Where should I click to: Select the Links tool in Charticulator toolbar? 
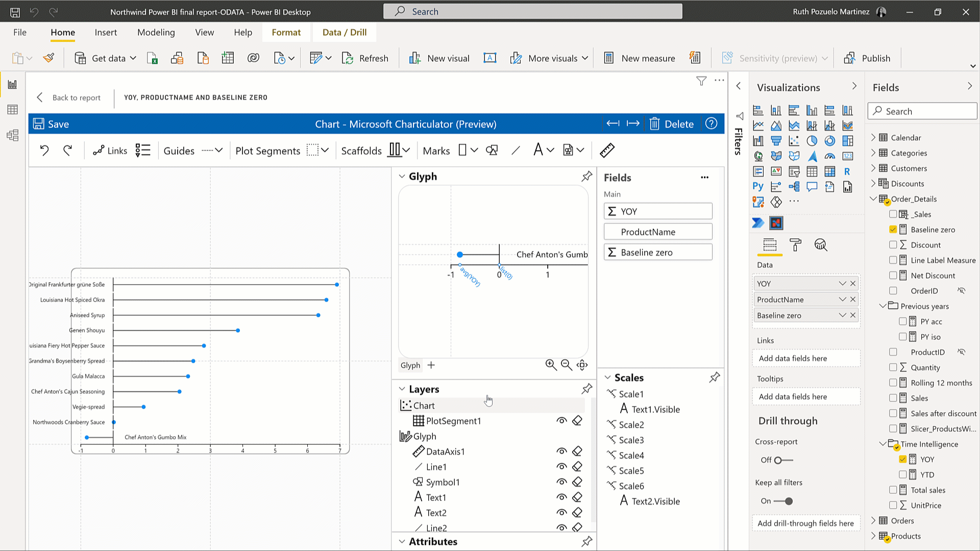pyautogui.click(x=109, y=150)
